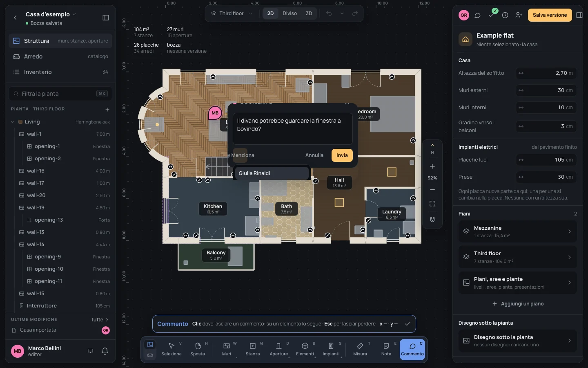Switch to 3D view
Viewport: 588px width, 368px height.
pyautogui.click(x=309, y=13)
